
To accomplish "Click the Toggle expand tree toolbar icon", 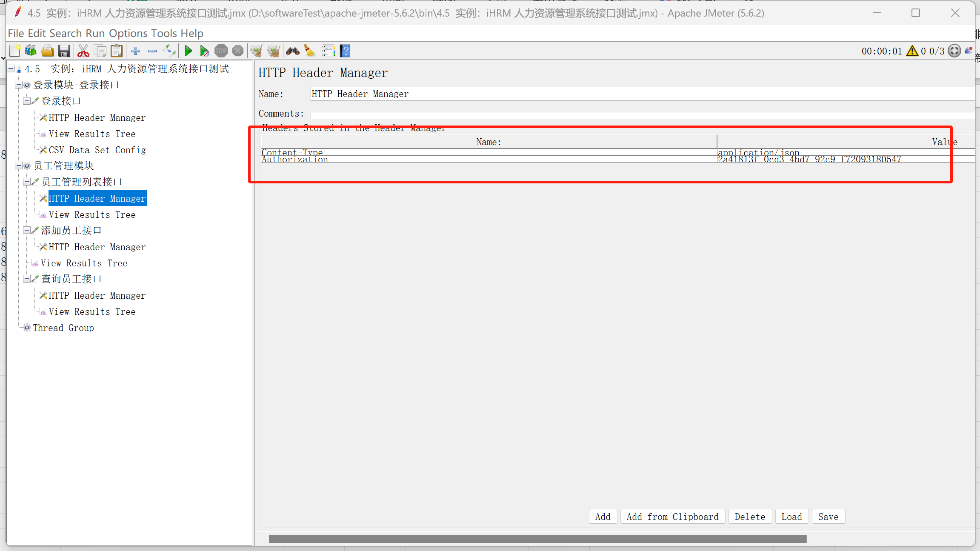I will [x=169, y=51].
